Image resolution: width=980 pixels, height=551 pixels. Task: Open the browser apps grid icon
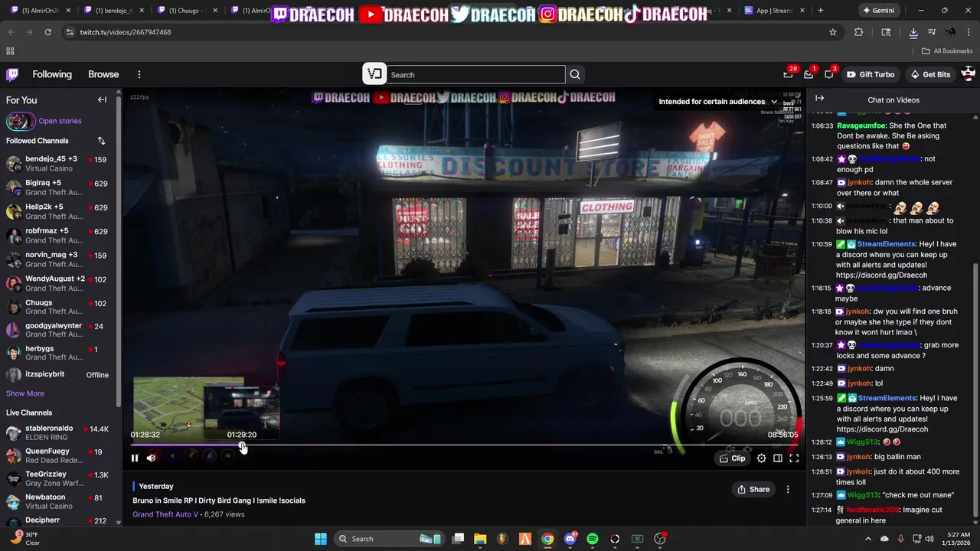[x=10, y=51]
